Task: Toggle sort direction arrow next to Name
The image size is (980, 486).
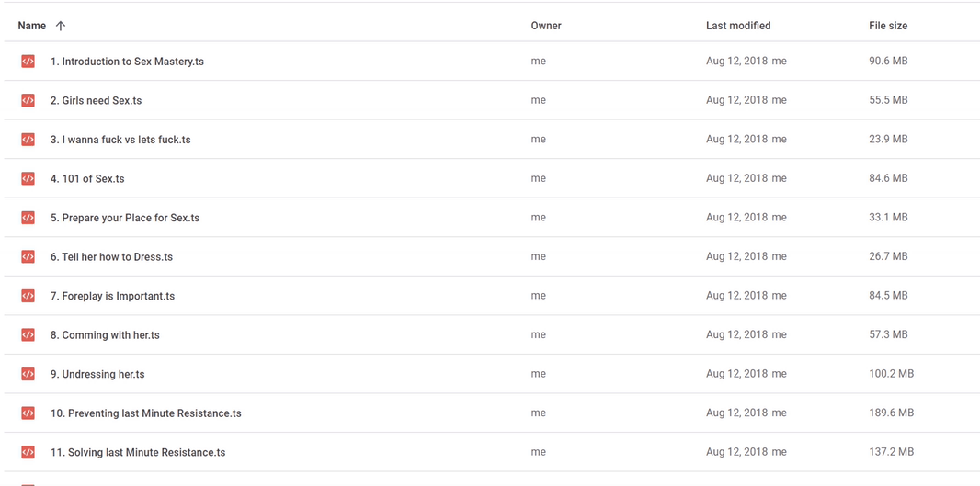Action: 60,26
